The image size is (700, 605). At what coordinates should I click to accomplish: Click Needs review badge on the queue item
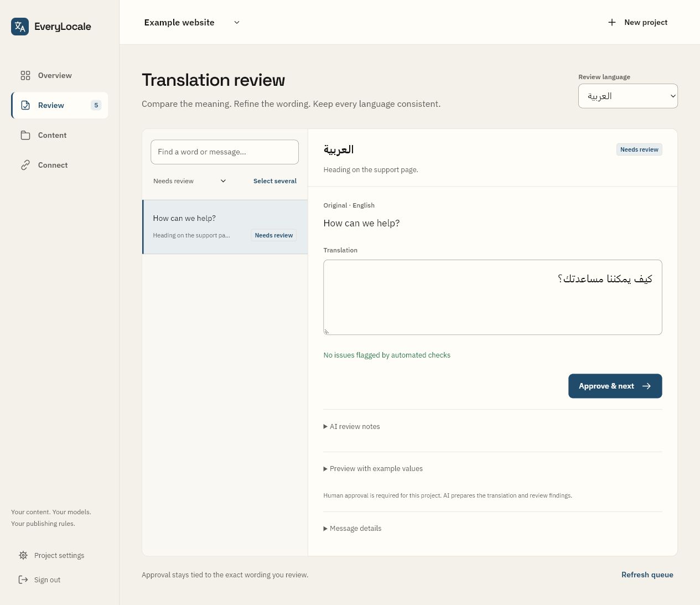tap(274, 235)
